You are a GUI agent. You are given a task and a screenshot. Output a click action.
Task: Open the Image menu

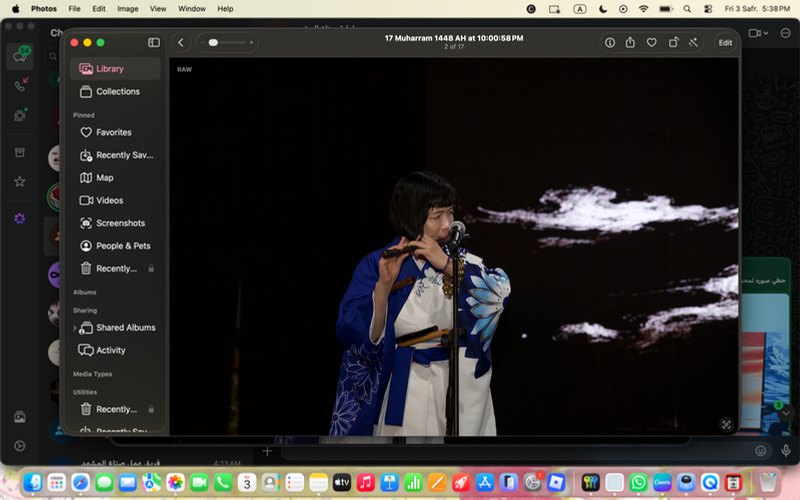tap(128, 9)
